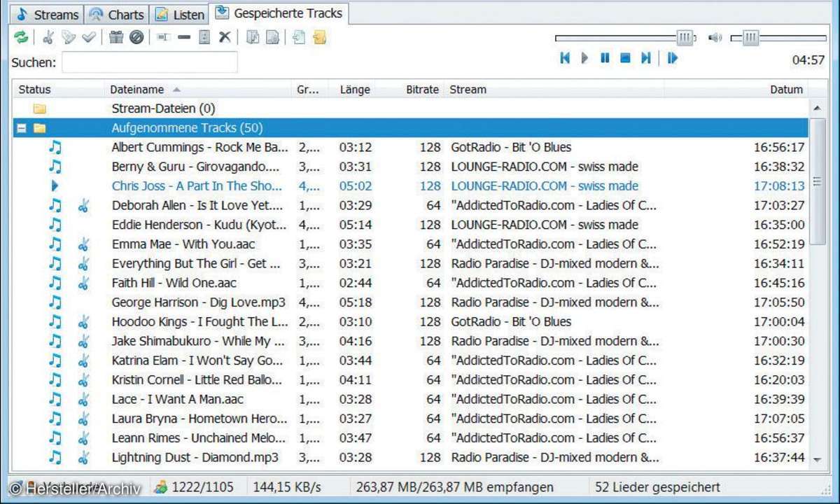Sort by the Status column header
The width and height of the screenshot is (840, 504).
pos(35,90)
